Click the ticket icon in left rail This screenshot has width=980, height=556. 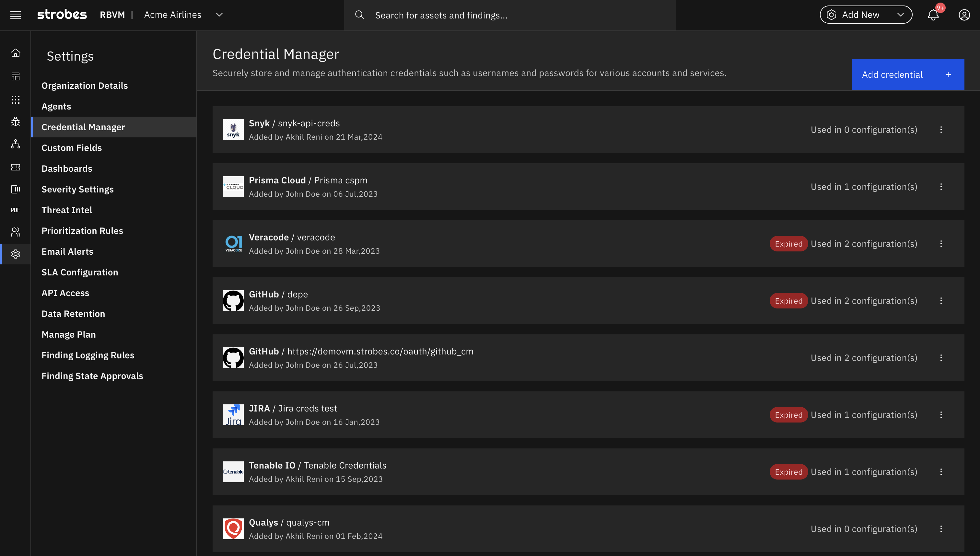[15, 167]
